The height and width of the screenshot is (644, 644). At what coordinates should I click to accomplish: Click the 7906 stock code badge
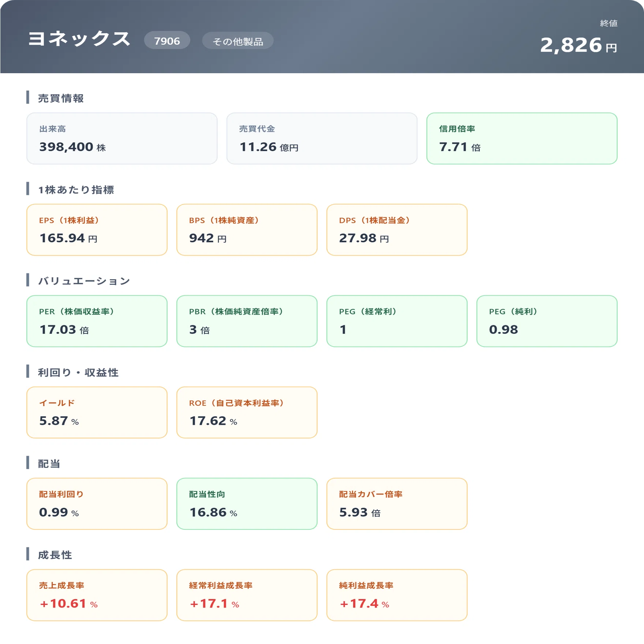point(167,41)
